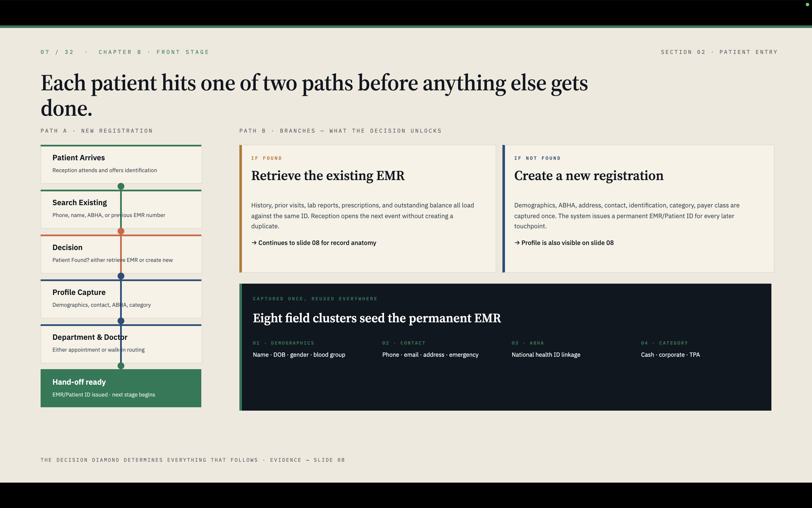Click the IF NOT FOUND label
This screenshot has height=508, width=812.
click(537, 158)
